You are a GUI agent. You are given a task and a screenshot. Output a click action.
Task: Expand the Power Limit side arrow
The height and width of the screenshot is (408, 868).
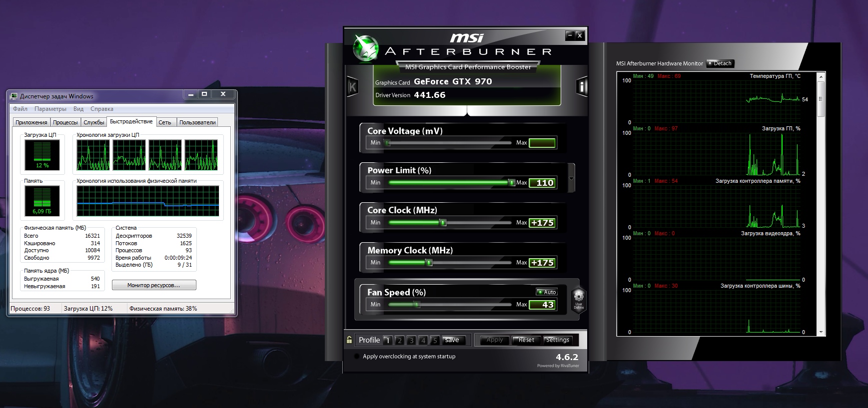(571, 178)
